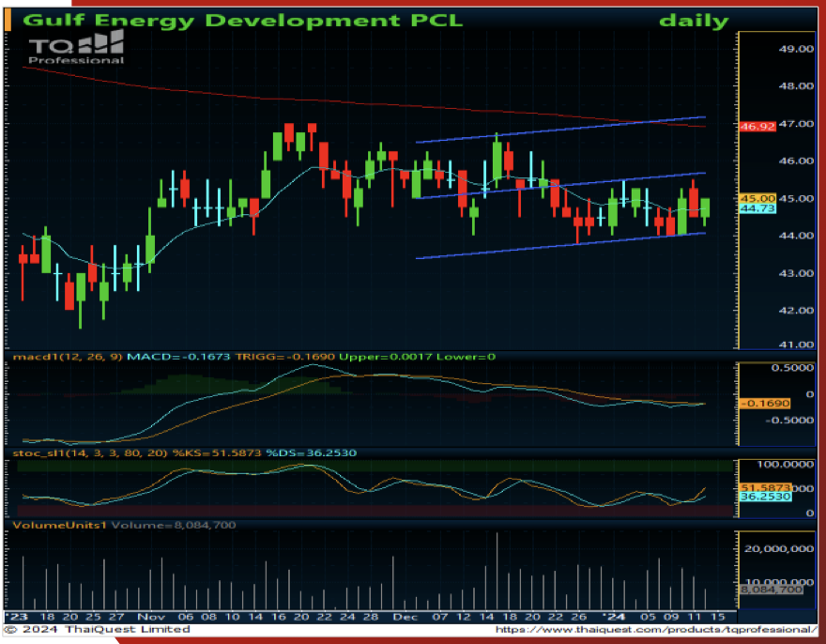This screenshot has width=826, height=644.
Task: Click the © 2024 ThaiQuest Limited text
Action: click(x=98, y=630)
